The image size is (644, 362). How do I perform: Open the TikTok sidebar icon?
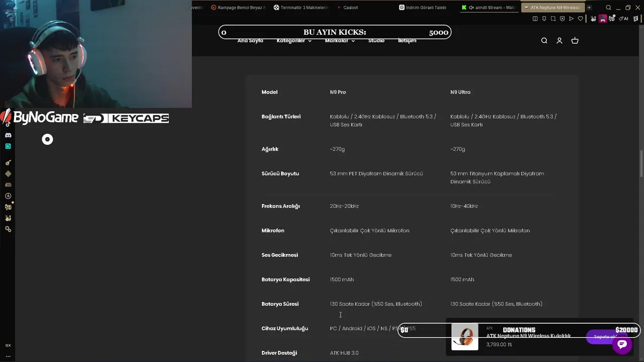click(8, 124)
